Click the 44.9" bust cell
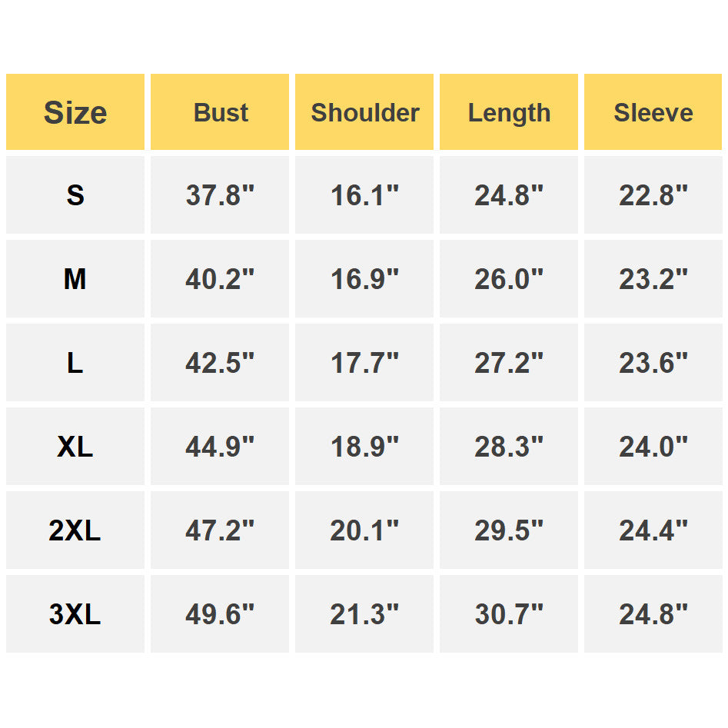 pyautogui.click(x=220, y=446)
